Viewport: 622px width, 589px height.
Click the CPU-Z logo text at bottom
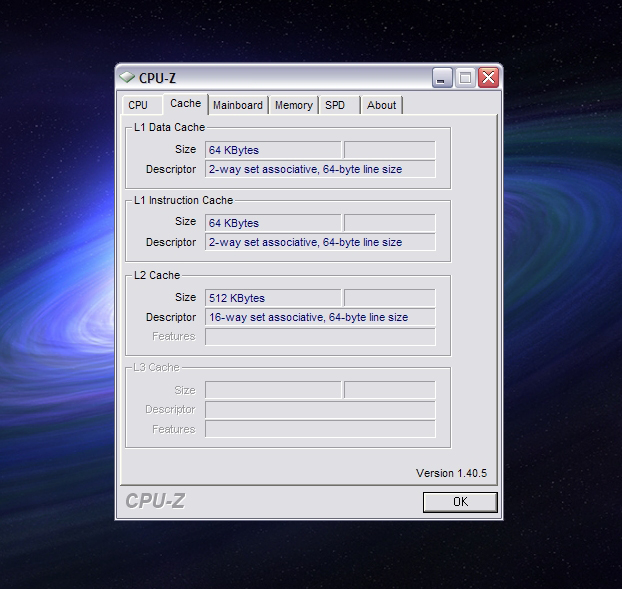[x=155, y=501]
